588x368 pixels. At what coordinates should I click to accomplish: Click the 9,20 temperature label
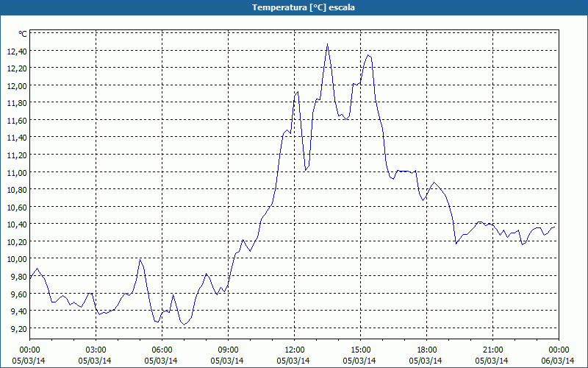point(19,328)
